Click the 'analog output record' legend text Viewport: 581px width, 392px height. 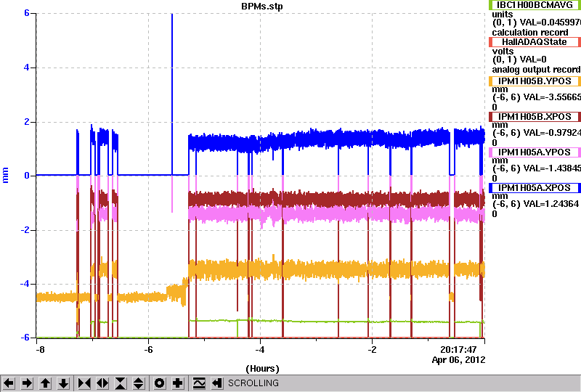tap(536, 70)
